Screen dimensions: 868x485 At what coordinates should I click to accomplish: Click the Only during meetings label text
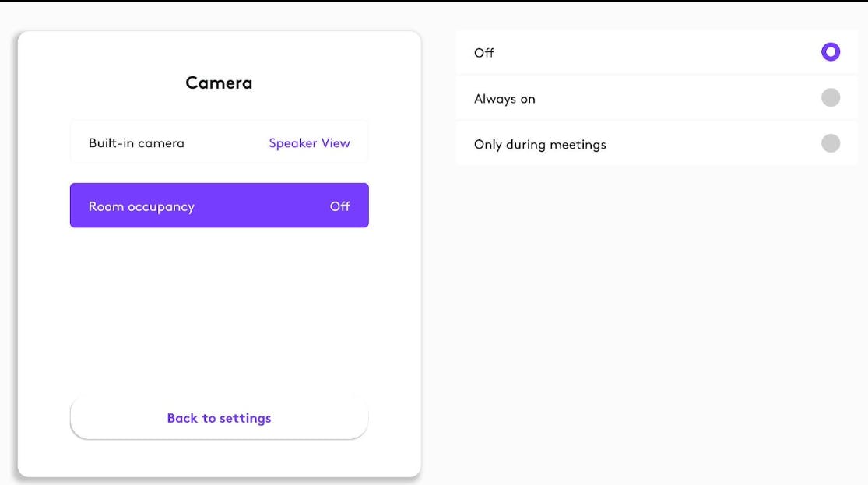click(x=539, y=145)
